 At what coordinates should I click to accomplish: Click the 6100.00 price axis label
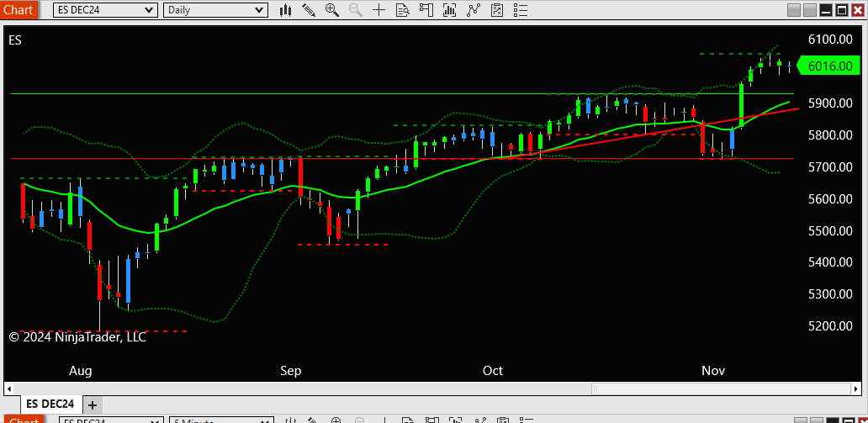pyautogui.click(x=829, y=40)
